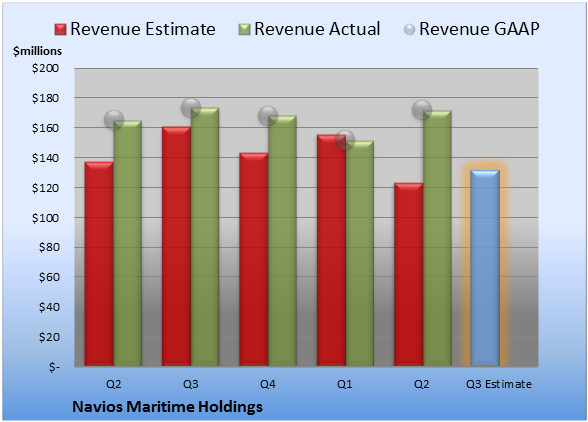Click the '$140' axis value

pyautogui.click(x=45, y=158)
